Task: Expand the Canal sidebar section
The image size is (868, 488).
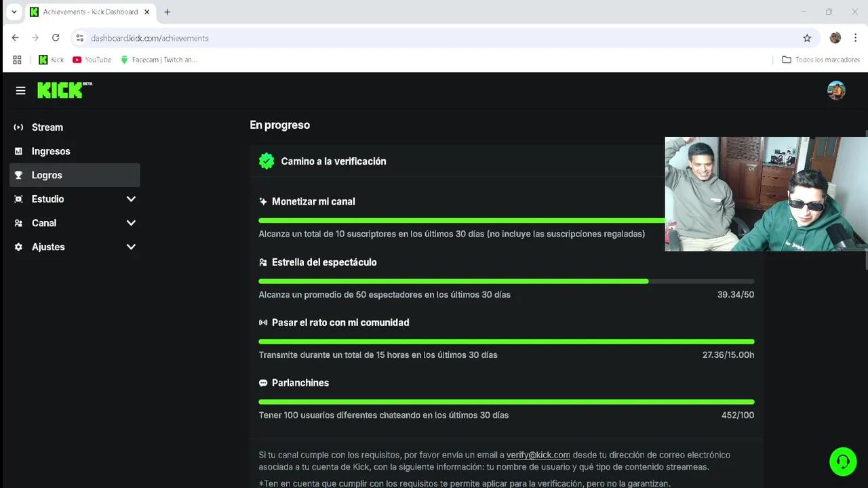Action: [131, 223]
